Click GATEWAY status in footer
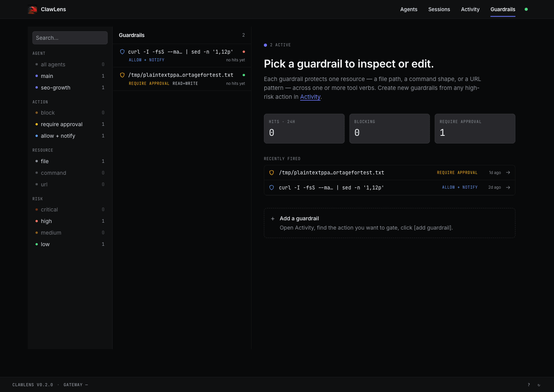Viewport: 554px width, 392px height. [76, 385]
